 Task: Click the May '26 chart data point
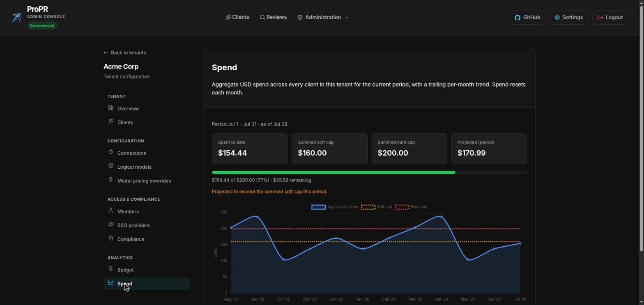coord(468,259)
